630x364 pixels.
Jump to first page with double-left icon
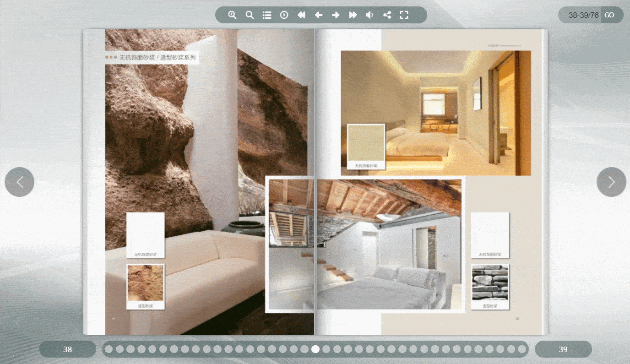[x=301, y=15]
